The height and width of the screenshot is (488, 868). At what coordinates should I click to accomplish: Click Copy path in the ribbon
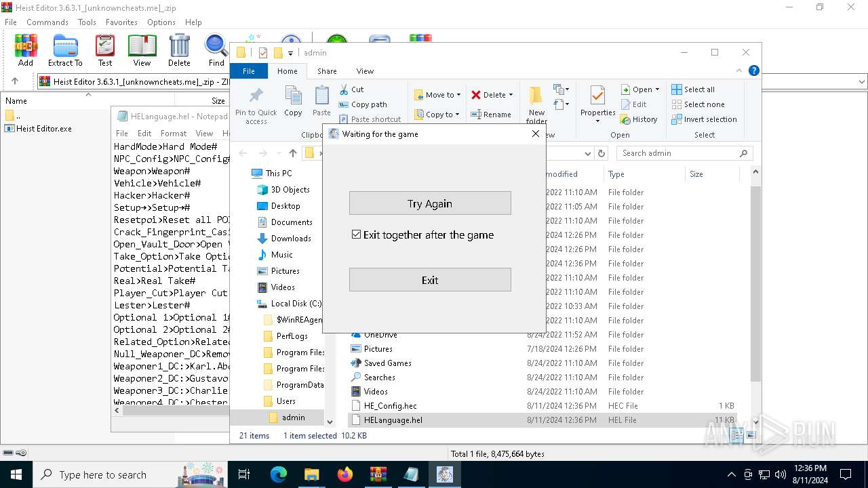[x=363, y=104]
